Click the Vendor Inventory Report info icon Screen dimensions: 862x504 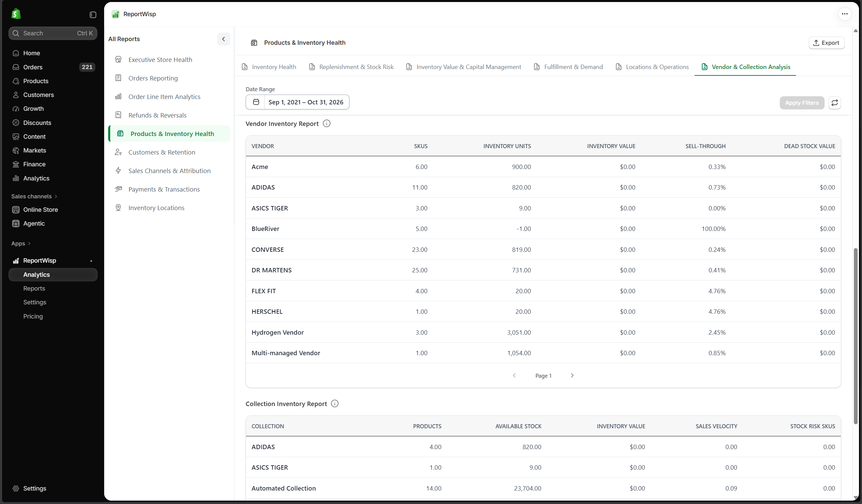326,124
